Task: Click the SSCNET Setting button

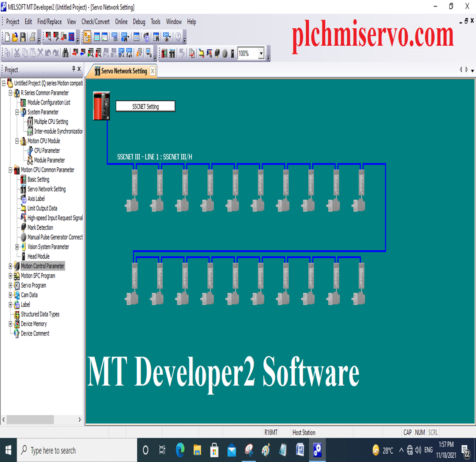Action: tap(145, 107)
